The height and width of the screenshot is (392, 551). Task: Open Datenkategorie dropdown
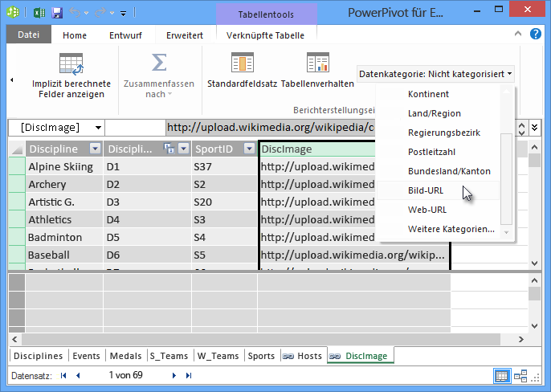coord(435,74)
